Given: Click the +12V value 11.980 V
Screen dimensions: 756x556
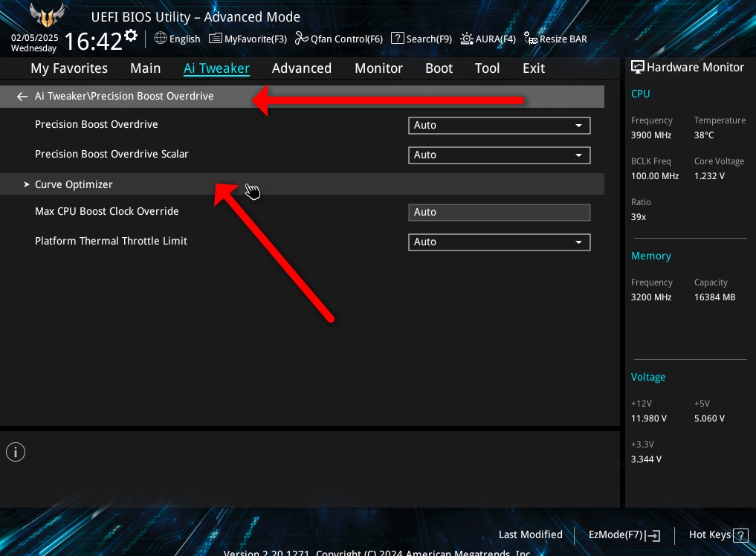Looking at the screenshot, I should click(x=649, y=418).
